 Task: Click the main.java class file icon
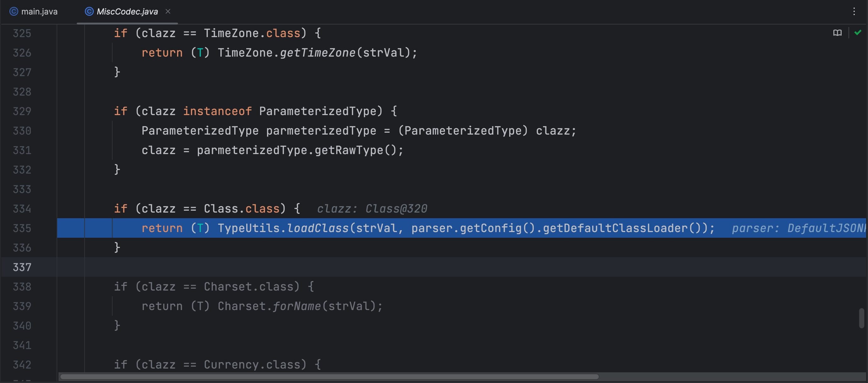[x=14, y=11]
